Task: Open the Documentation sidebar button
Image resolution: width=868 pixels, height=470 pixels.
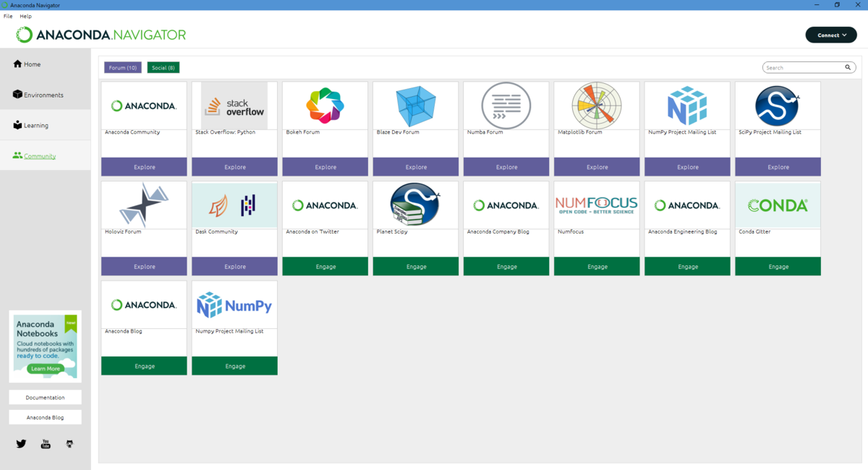Action: 45,398
